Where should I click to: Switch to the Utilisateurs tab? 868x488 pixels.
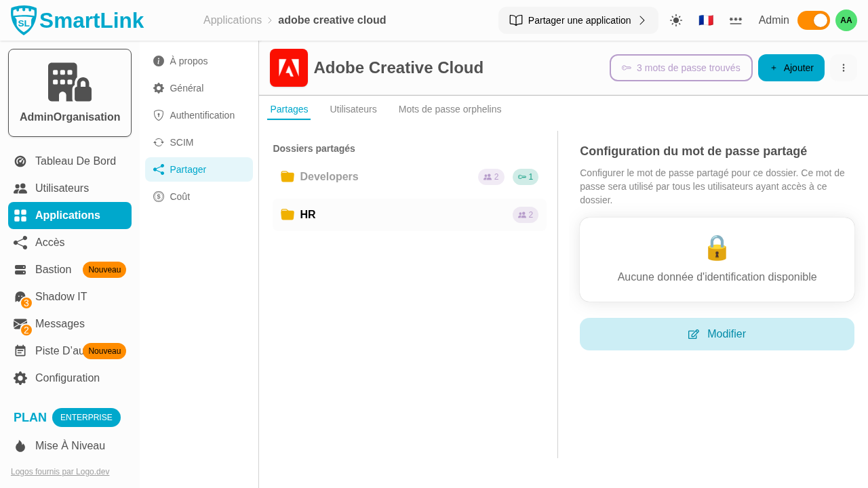353,109
